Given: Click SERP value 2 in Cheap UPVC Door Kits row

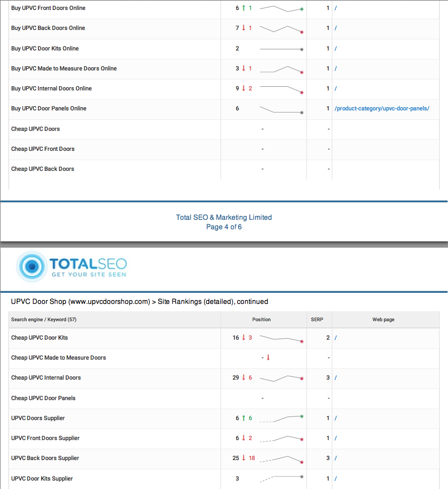Looking at the screenshot, I should click(x=328, y=338).
